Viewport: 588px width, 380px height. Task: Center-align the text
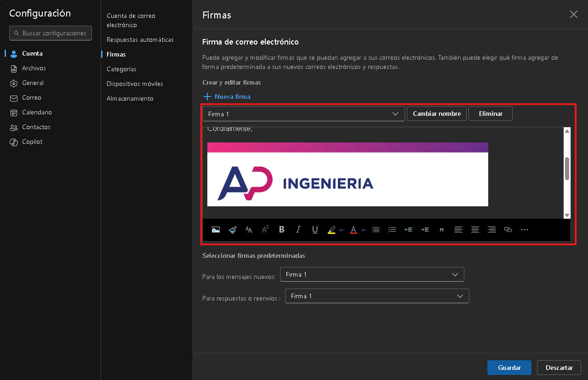point(475,230)
